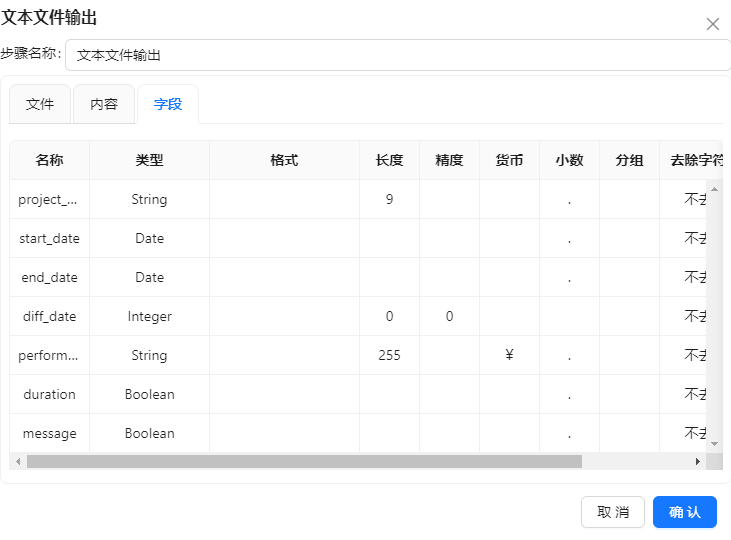Screen dimensions: 731x540
Task: Click the Date type cell for start_date
Action: 149,239
